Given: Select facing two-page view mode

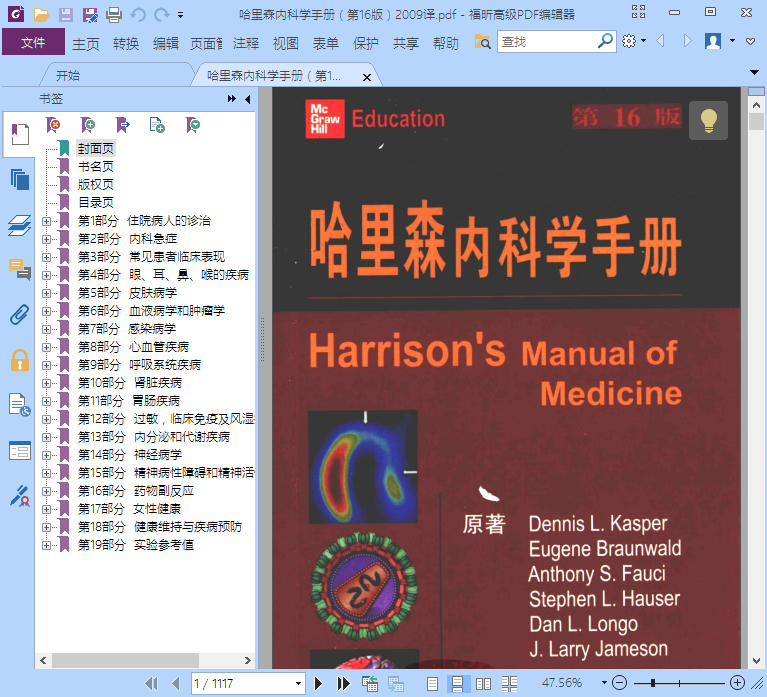Looking at the screenshot, I should 483,683.
